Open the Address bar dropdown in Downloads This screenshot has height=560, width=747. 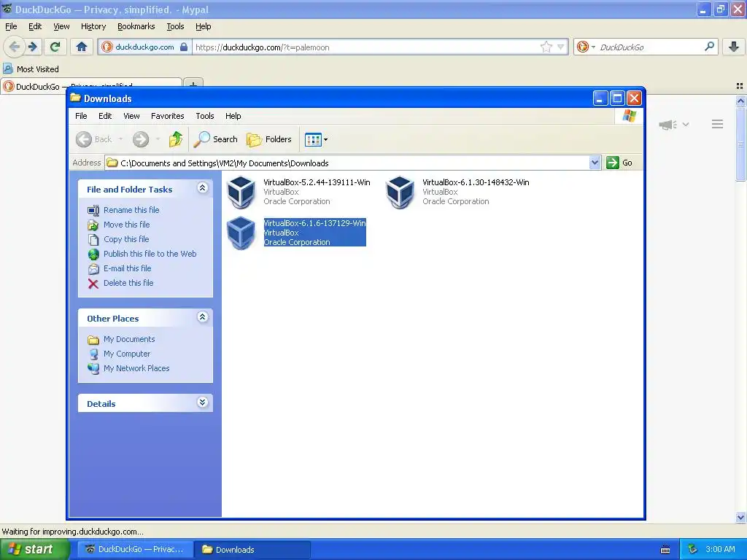[595, 163]
